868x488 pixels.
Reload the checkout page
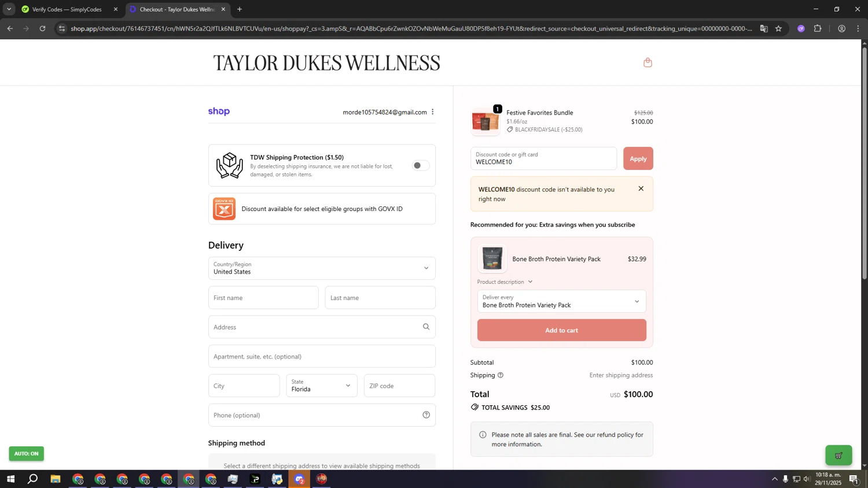click(x=42, y=28)
